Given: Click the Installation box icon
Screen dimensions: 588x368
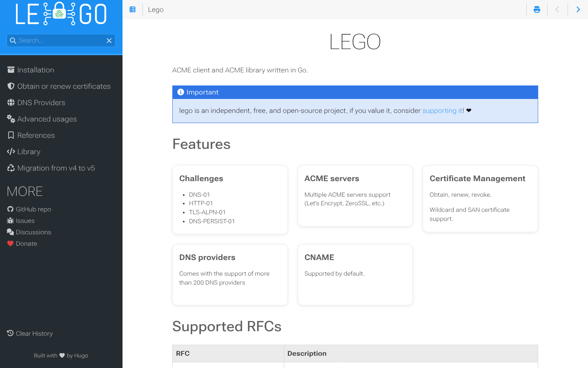Looking at the screenshot, I should pyautogui.click(x=11, y=70).
